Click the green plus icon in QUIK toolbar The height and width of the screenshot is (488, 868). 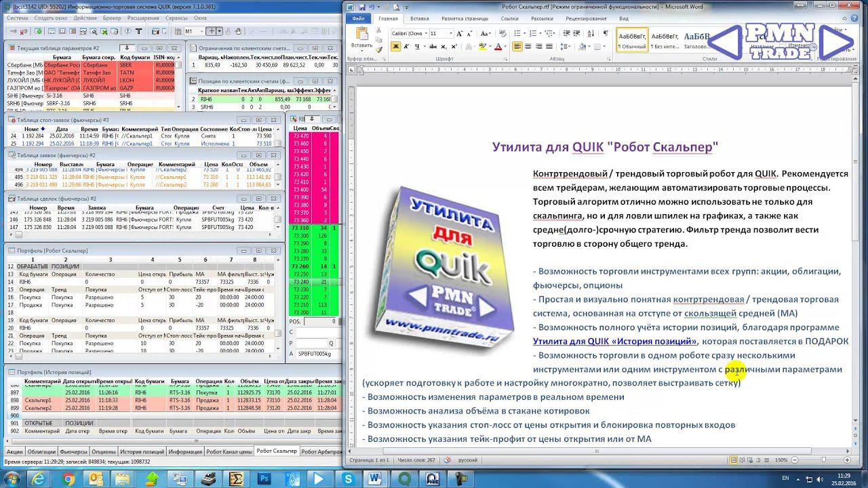pyautogui.click(x=39, y=31)
